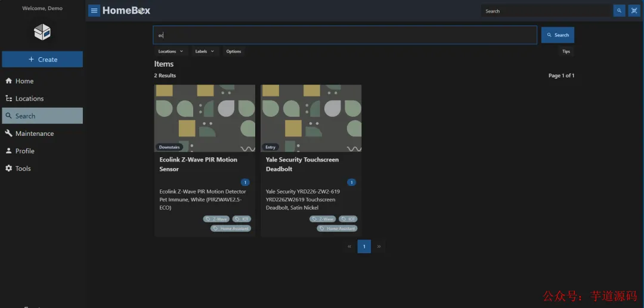Click IOT label on Yale card

point(348,219)
